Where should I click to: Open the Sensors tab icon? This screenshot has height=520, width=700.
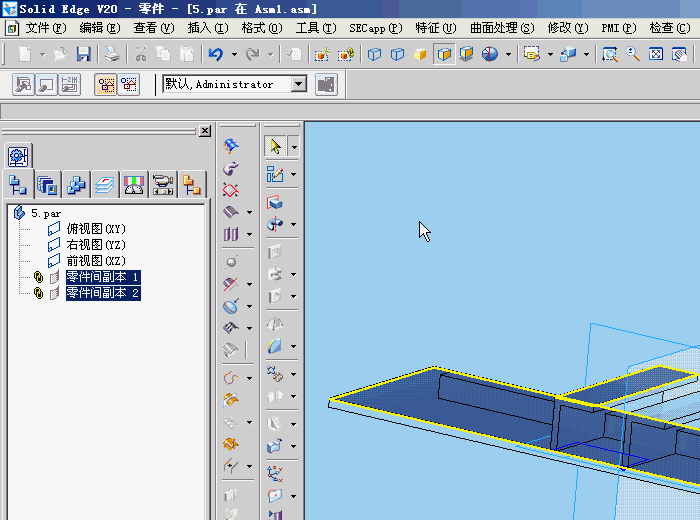[x=133, y=185]
